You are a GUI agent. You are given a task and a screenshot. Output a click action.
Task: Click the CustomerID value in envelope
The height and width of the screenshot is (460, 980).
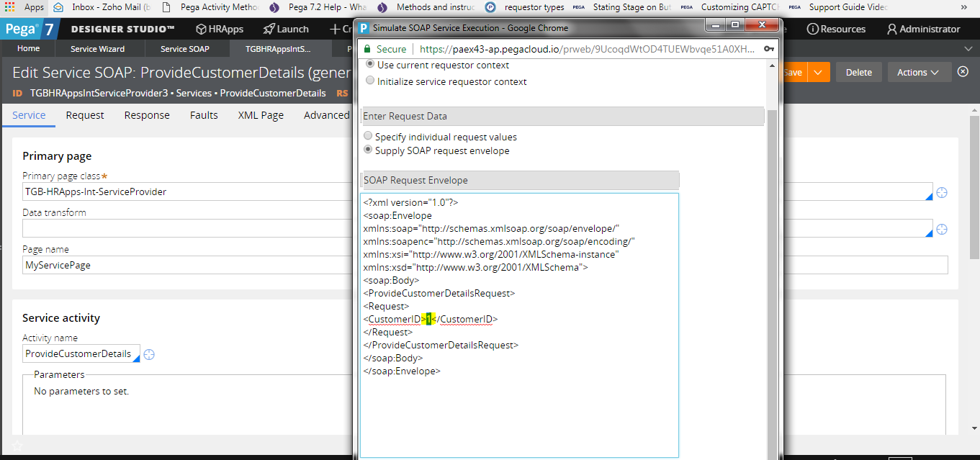tap(428, 319)
